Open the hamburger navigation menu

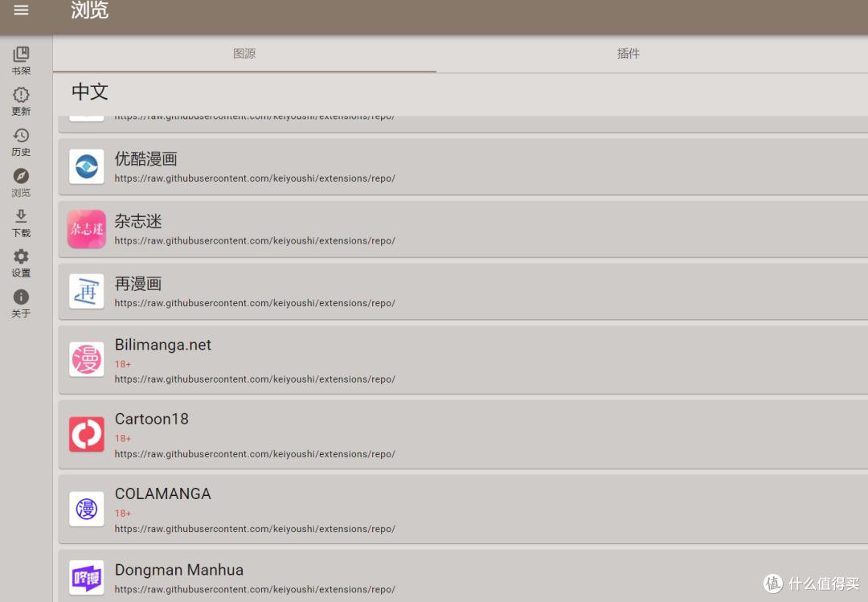21,10
